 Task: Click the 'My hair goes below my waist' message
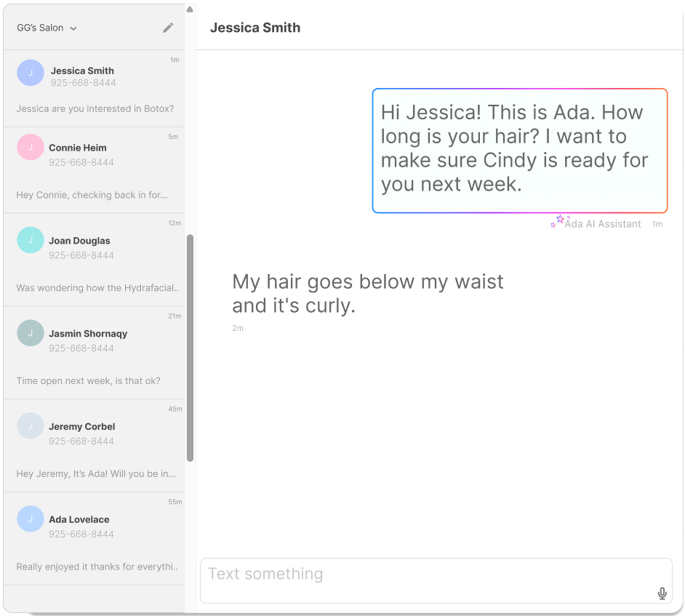367,294
